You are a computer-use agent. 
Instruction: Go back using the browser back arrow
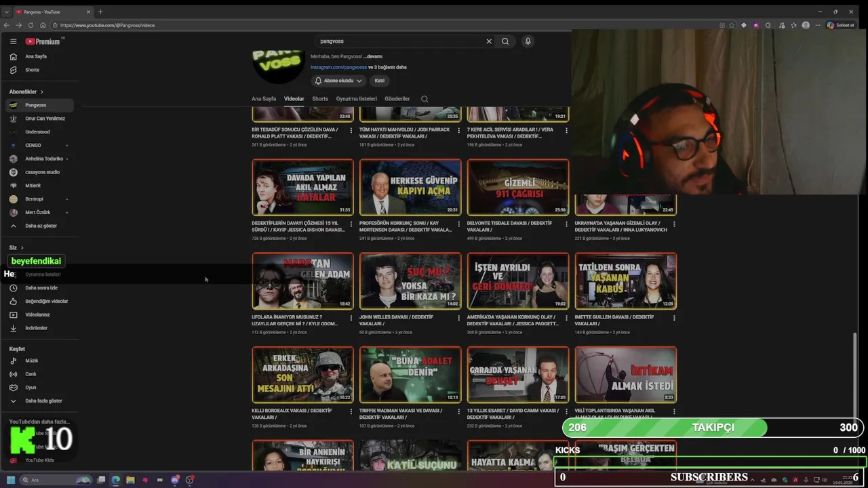coord(7,25)
